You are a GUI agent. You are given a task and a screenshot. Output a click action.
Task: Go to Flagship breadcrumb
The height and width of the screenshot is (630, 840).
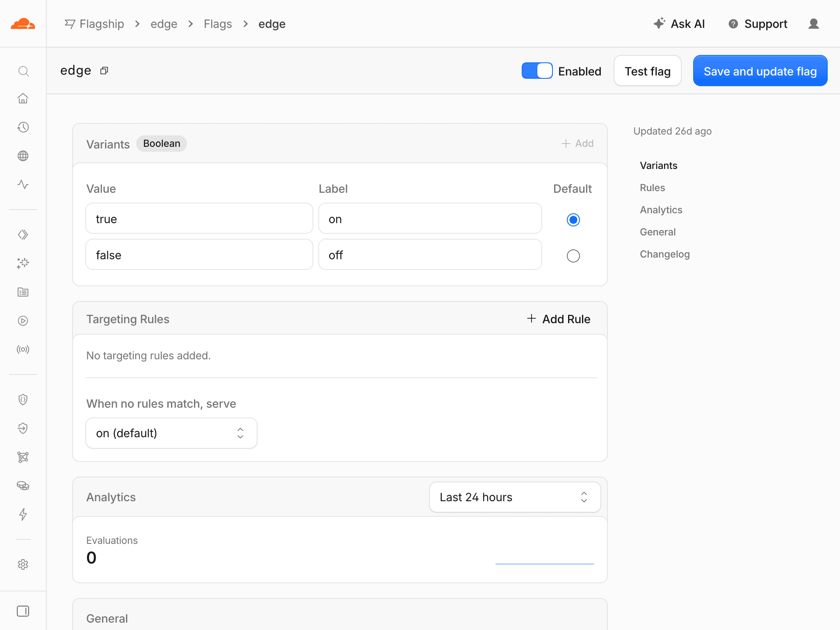pyautogui.click(x=94, y=24)
